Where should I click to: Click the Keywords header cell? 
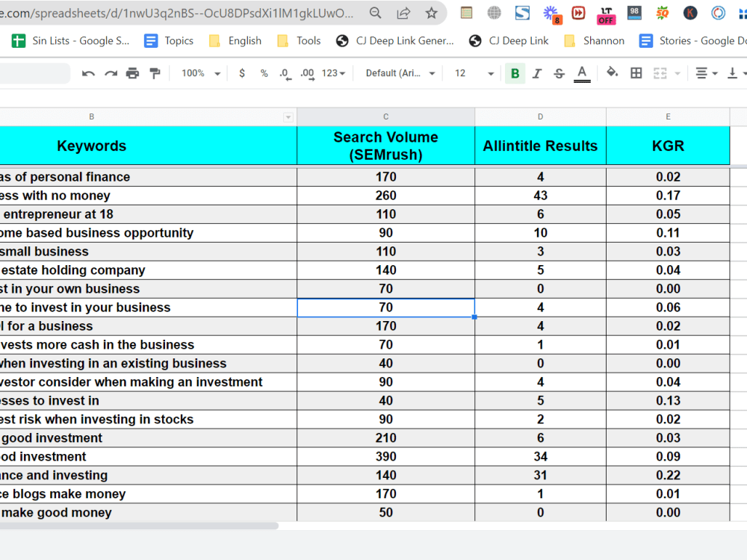(x=148, y=146)
